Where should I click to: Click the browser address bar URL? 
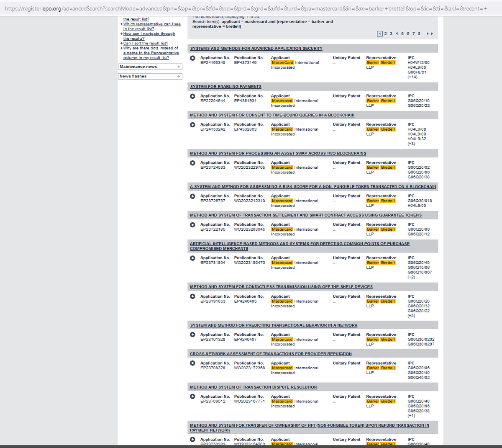click(246, 8)
